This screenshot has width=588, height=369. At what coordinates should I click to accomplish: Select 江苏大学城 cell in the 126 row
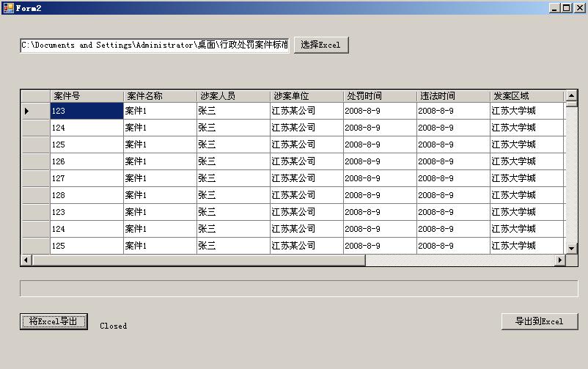[526, 161]
